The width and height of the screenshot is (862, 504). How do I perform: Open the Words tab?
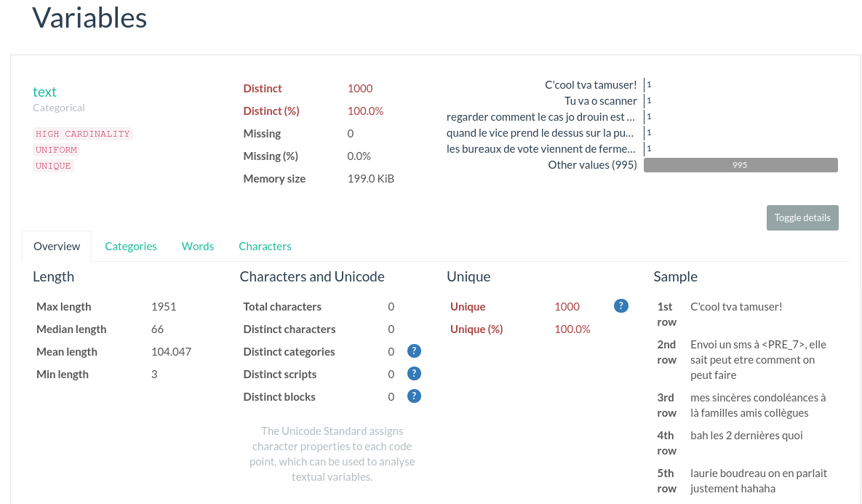click(197, 246)
